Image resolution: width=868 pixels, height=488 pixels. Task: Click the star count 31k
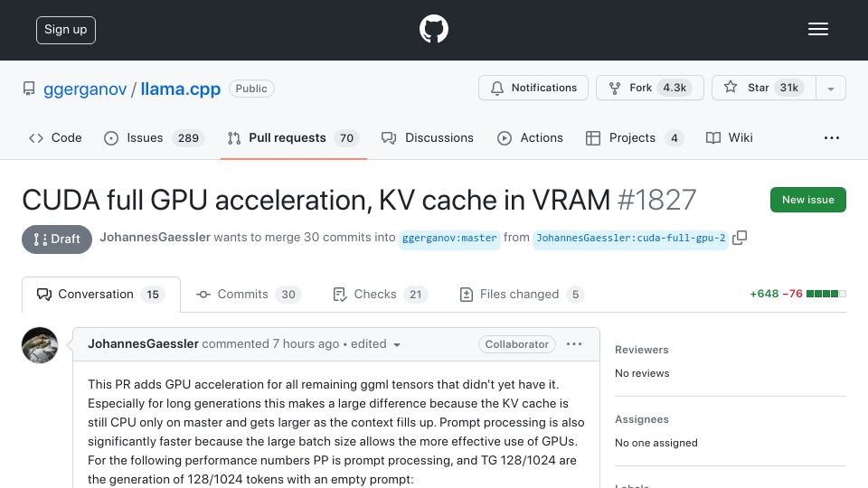pos(788,88)
